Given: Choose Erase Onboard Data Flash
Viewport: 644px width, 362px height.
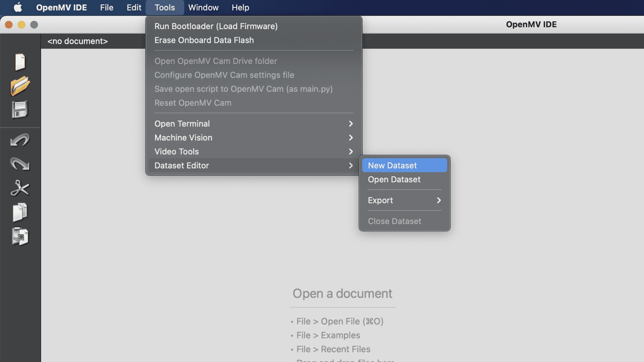Looking at the screenshot, I should coord(204,40).
